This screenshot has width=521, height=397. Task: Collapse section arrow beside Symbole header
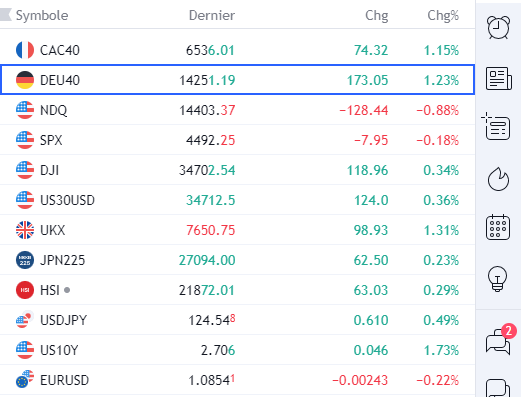tap(6, 15)
